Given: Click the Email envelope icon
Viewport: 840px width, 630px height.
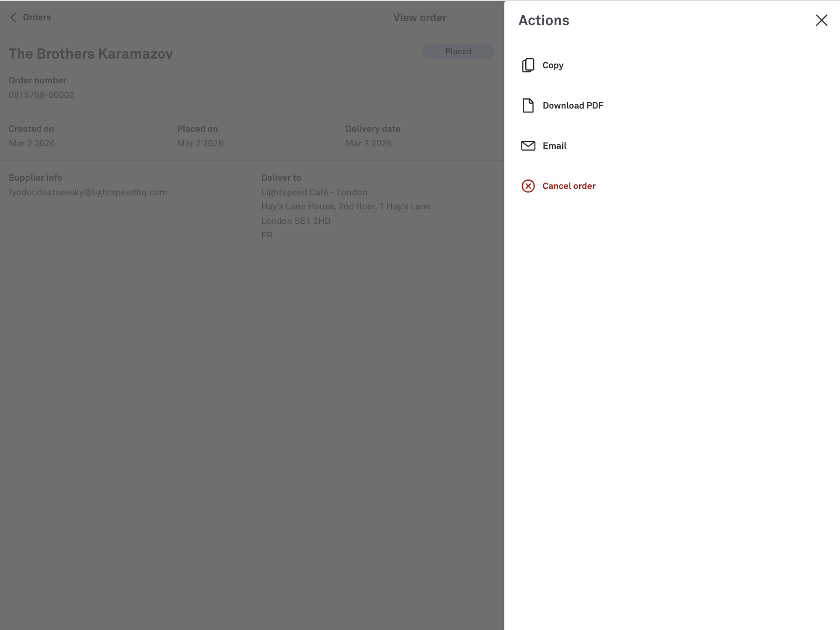Looking at the screenshot, I should (x=528, y=146).
